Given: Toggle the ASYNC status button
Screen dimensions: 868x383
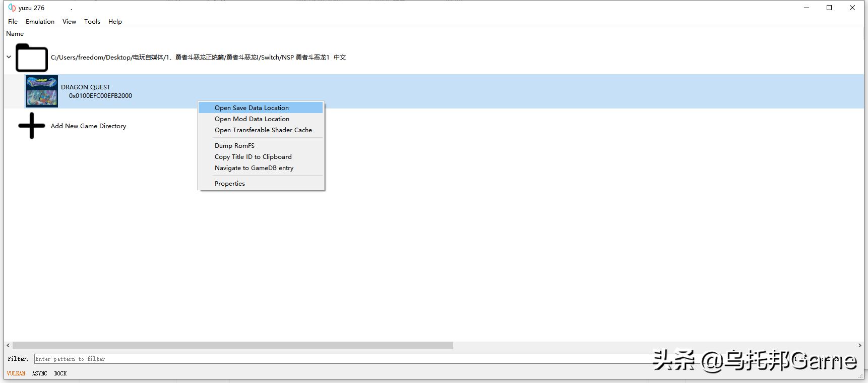Looking at the screenshot, I should [x=40, y=373].
